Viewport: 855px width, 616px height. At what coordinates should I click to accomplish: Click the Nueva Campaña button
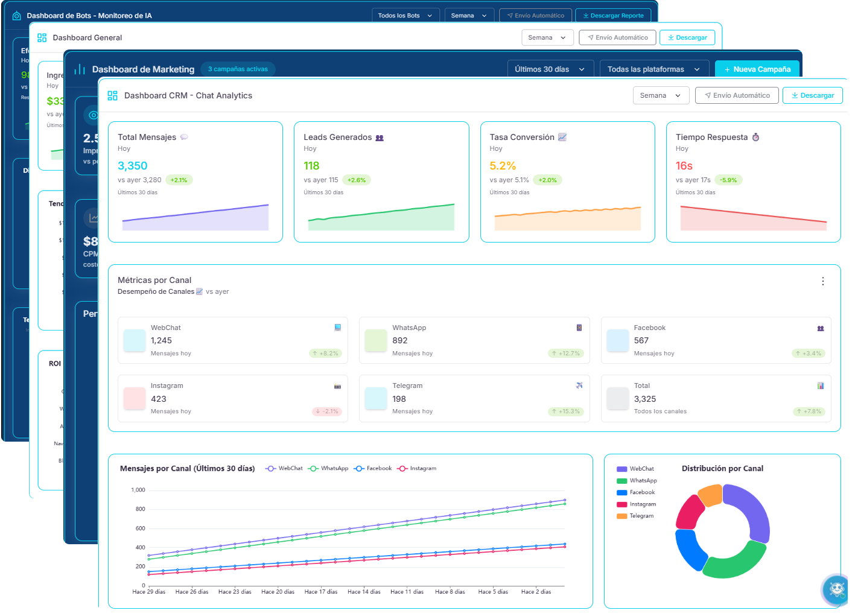757,69
